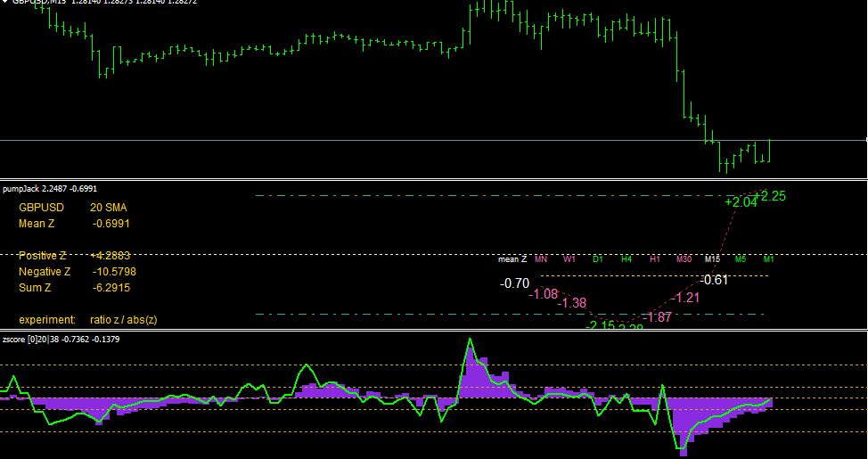Viewport: 868px width, 459px height.
Task: Select the M5 timeframe label
Action: point(741,259)
